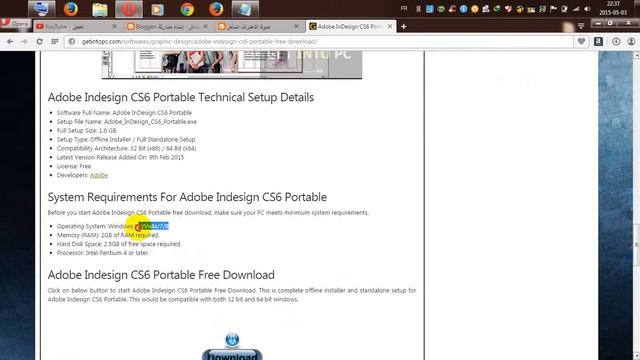Click the Download button

(x=232, y=355)
